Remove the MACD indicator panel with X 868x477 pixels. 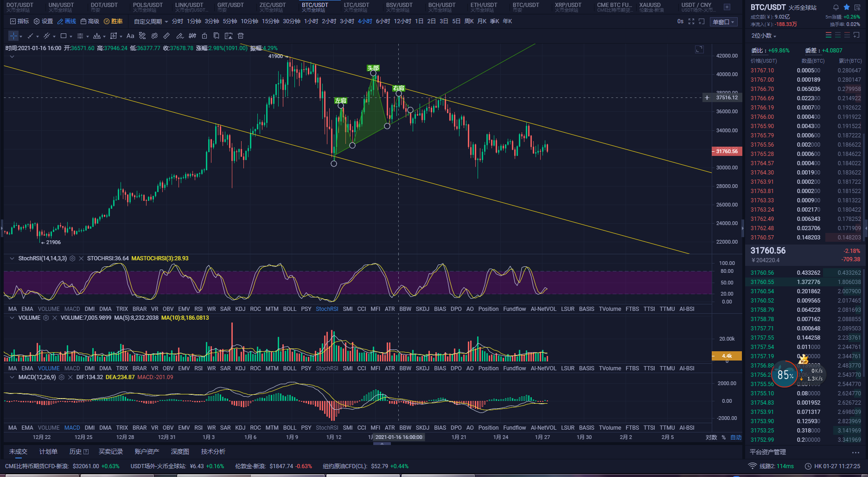[x=70, y=377]
